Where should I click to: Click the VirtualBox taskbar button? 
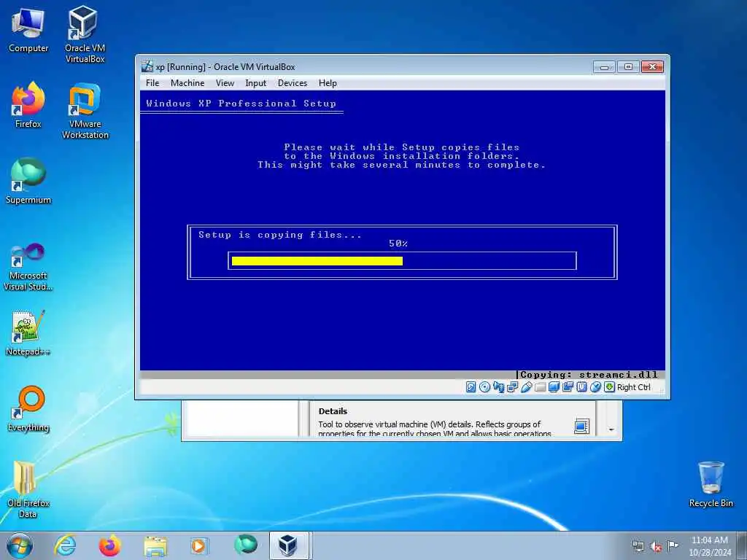289,545
